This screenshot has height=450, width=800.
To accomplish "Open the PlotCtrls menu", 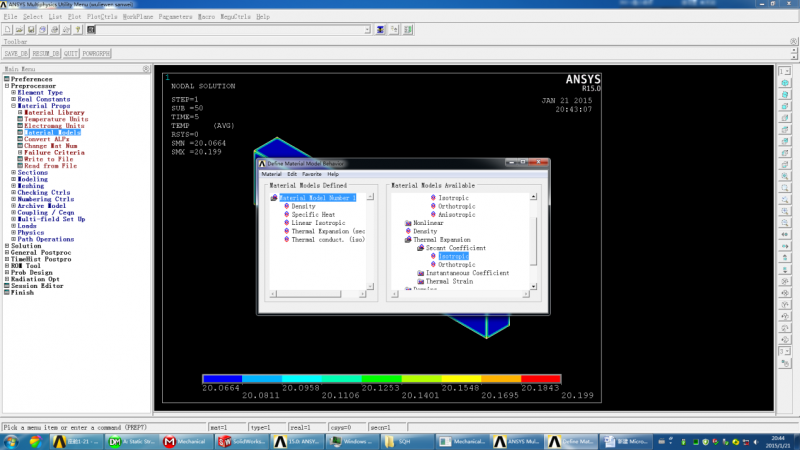I will click(x=102, y=17).
